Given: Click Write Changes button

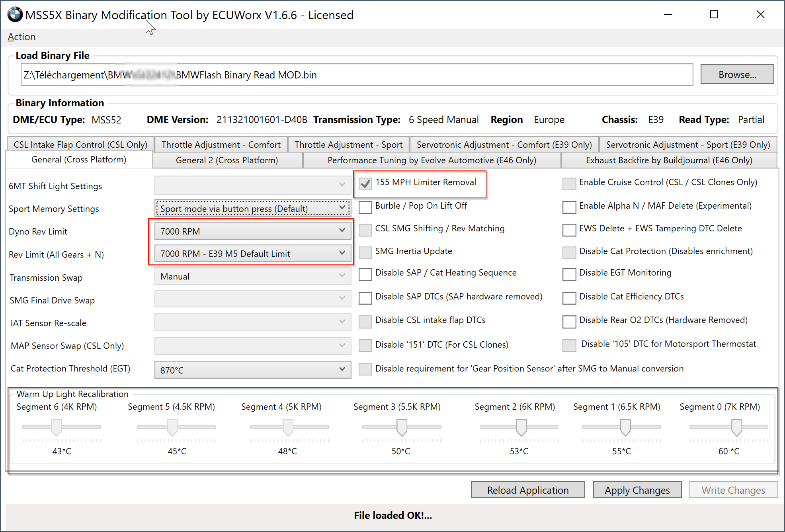Looking at the screenshot, I should [733, 490].
